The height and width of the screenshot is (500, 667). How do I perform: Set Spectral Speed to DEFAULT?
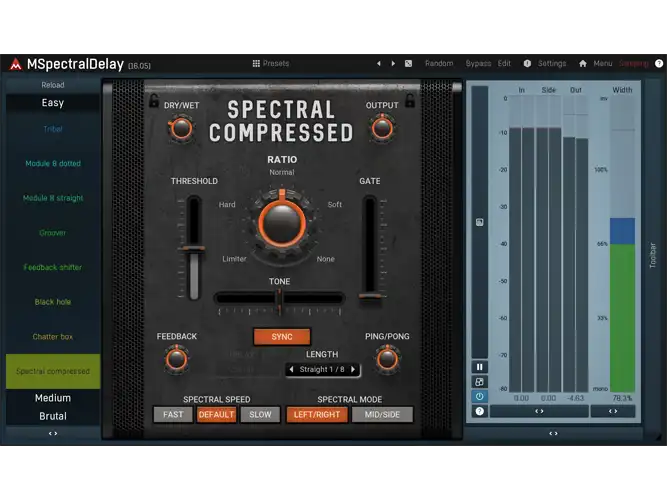(216, 414)
